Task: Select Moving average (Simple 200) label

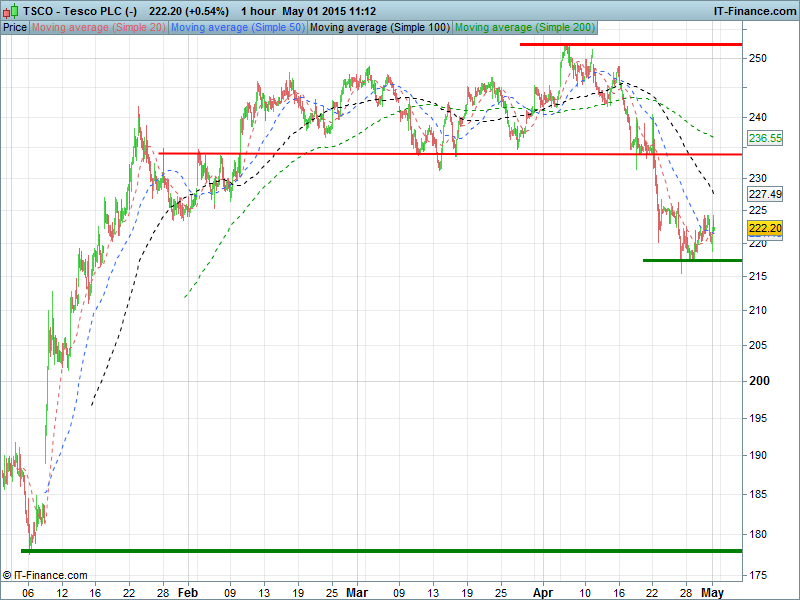Action: click(524, 27)
